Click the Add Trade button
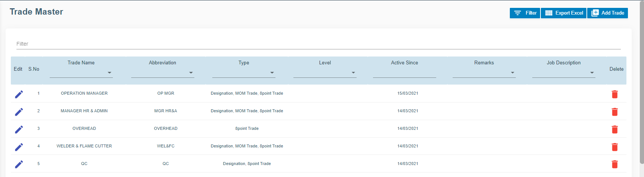The height and width of the screenshot is (177, 644). tap(607, 13)
